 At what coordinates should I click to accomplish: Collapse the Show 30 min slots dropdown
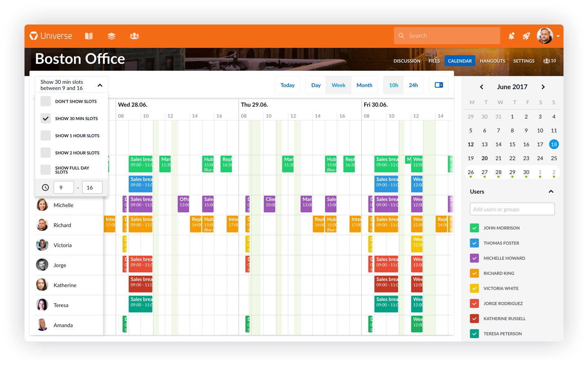[x=100, y=85]
